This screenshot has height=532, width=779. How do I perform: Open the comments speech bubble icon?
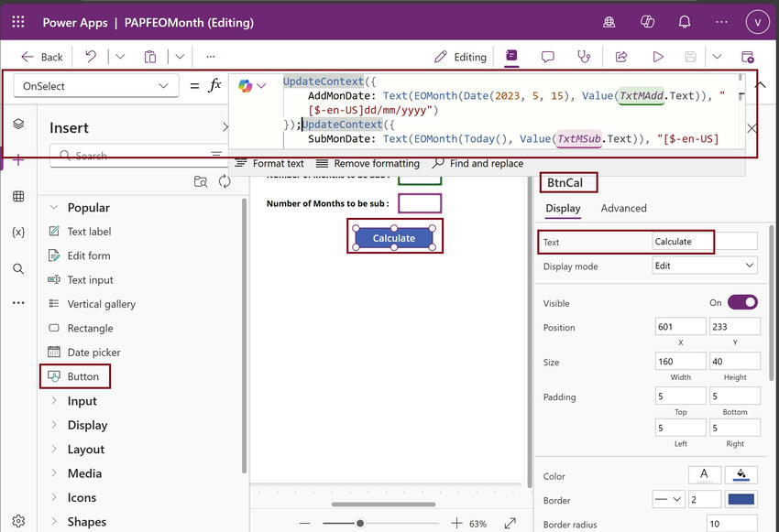547,57
